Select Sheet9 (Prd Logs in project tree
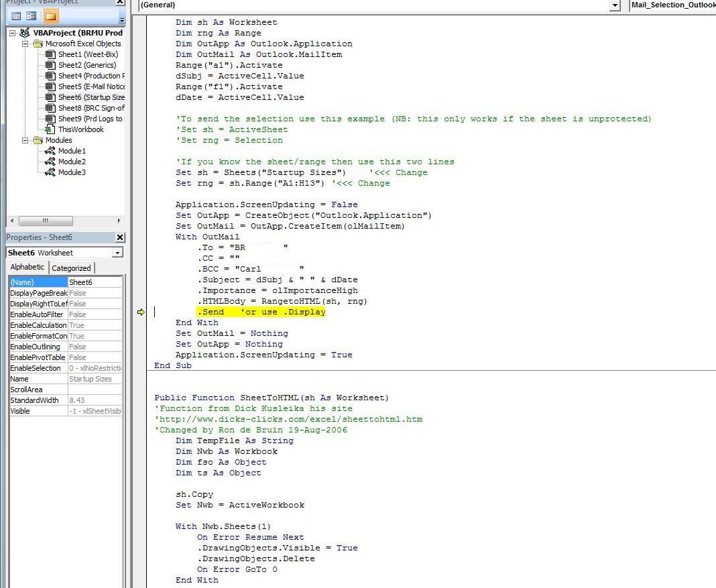The width and height of the screenshot is (716, 588). 91,119
